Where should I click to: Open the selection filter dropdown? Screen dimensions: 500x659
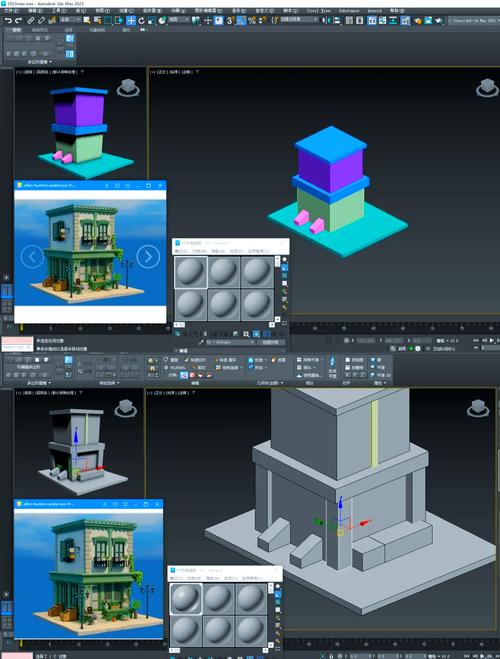click(x=70, y=20)
